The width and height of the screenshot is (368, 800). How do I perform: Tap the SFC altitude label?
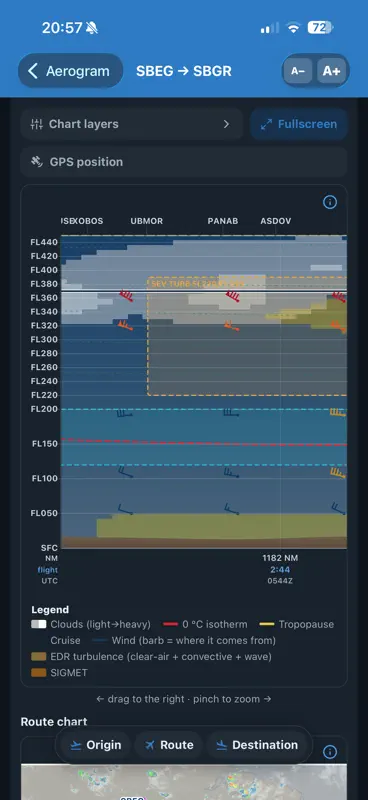pos(50,548)
